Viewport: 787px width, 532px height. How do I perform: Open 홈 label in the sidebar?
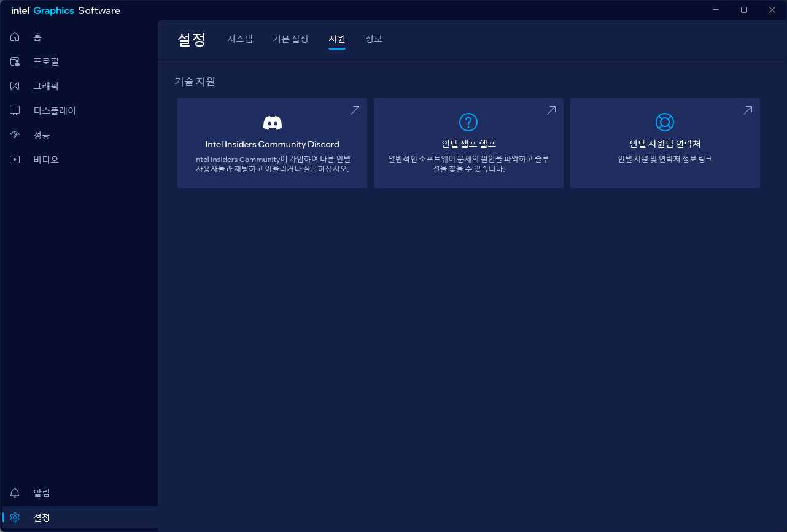pyautogui.click(x=37, y=37)
